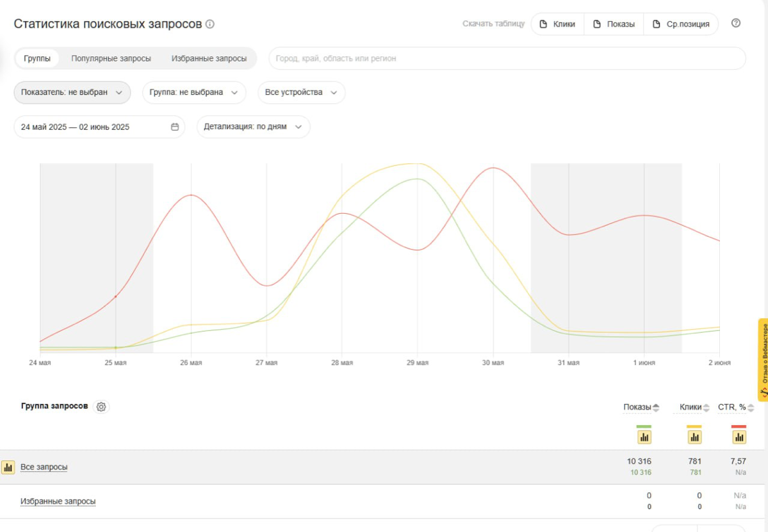Click info icon next to page title
This screenshot has width=768, height=532.
[x=210, y=24]
